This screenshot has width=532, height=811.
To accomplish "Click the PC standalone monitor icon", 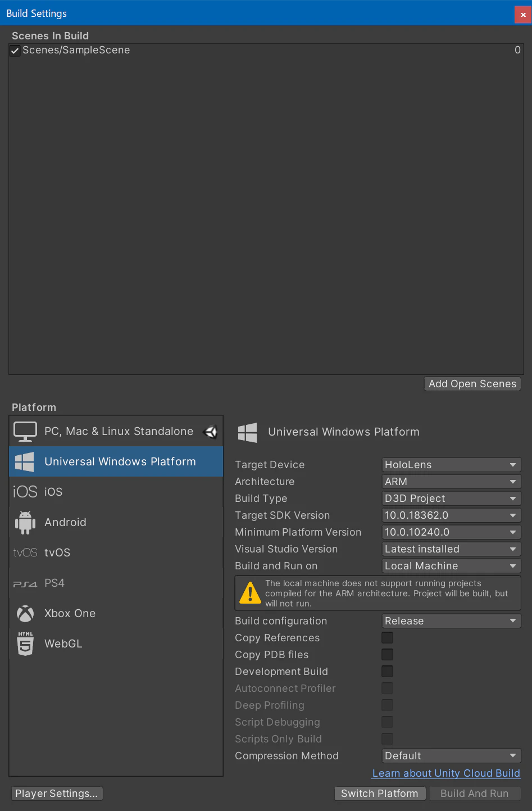I will coord(25,432).
